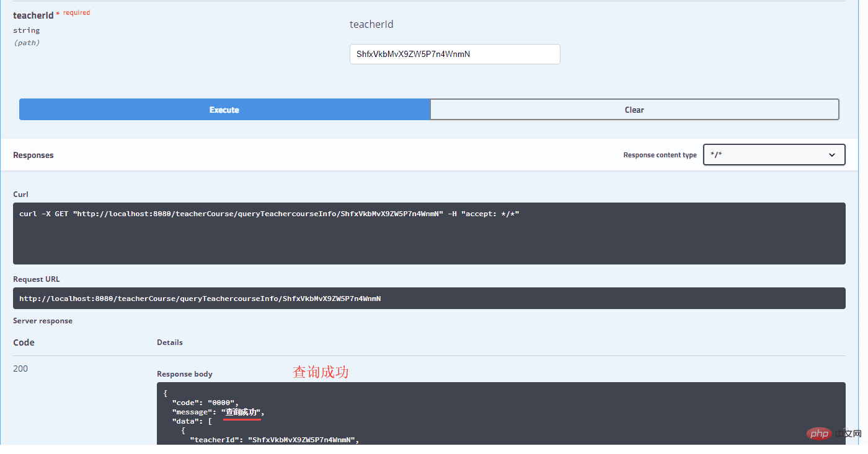Viewport: 868px width, 454px height.
Task: Click the Response body label
Action: (x=185, y=374)
